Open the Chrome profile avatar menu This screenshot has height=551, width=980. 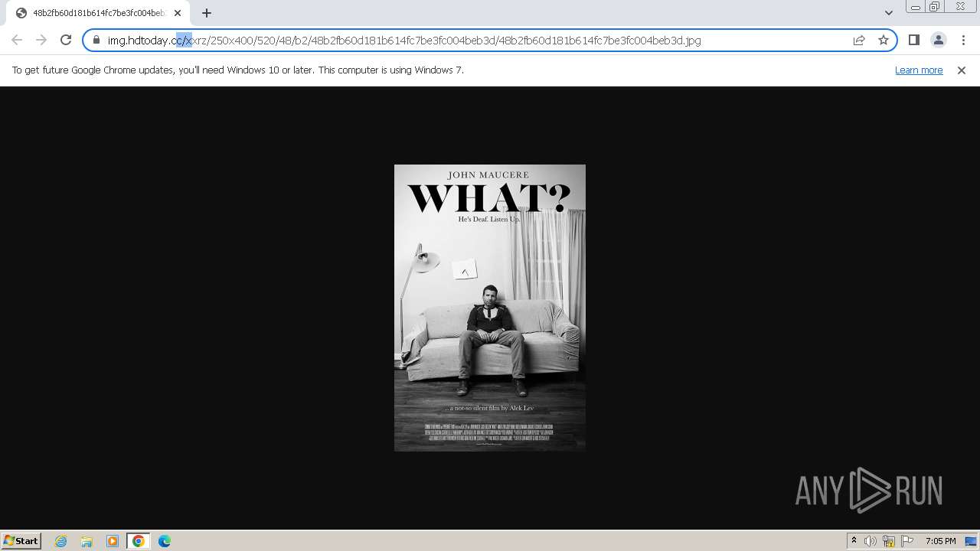939,40
